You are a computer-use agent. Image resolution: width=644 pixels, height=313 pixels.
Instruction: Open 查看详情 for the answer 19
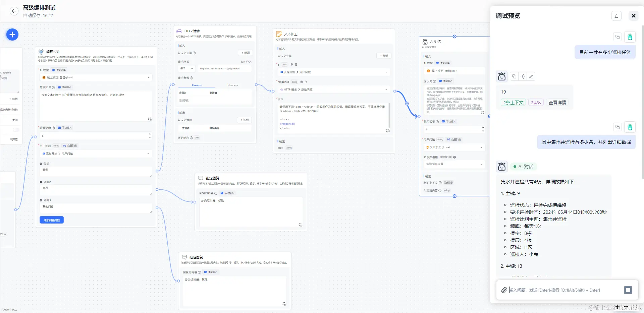coord(557,103)
